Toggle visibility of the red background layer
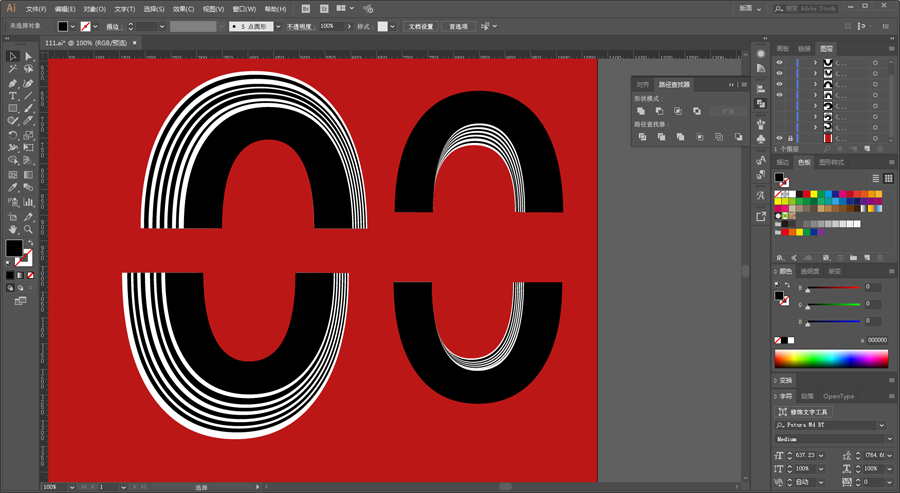 point(779,138)
